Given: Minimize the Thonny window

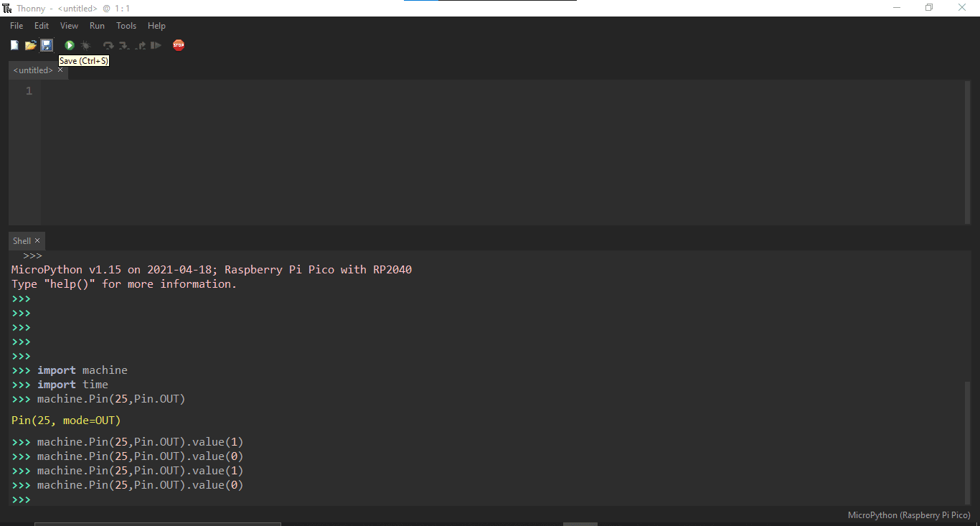Looking at the screenshot, I should pyautogui.click(x=897, y=8).
